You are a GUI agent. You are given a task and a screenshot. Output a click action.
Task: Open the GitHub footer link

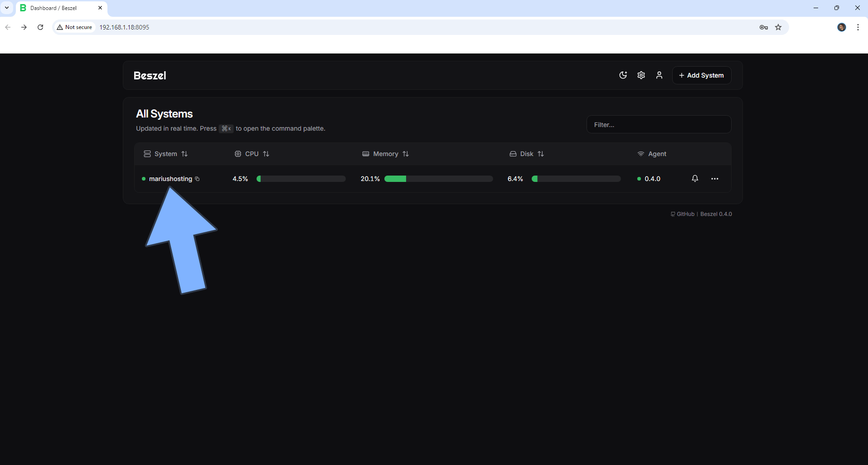(683, 214)
